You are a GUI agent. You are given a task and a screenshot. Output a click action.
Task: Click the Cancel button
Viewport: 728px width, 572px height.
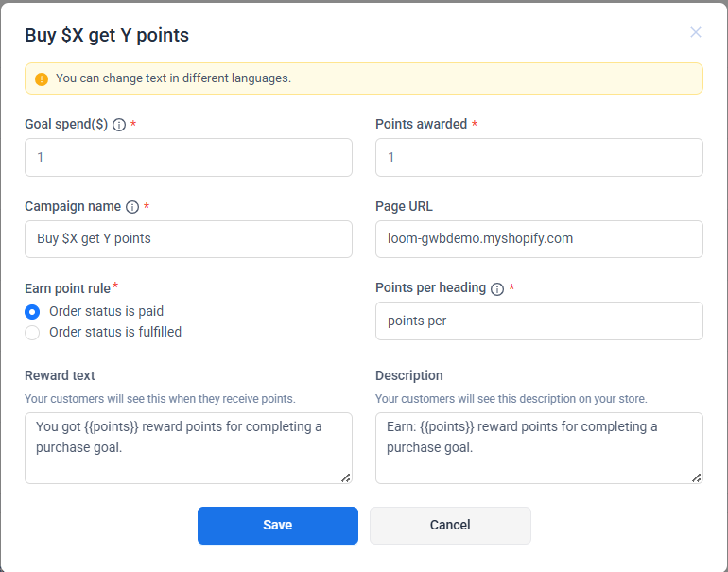click(450, 526)
